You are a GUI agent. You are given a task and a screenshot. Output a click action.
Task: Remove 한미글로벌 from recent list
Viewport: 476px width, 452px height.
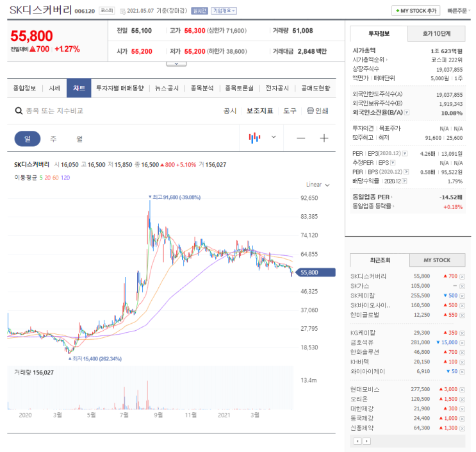pyautogui.click(x=462, y=315)
